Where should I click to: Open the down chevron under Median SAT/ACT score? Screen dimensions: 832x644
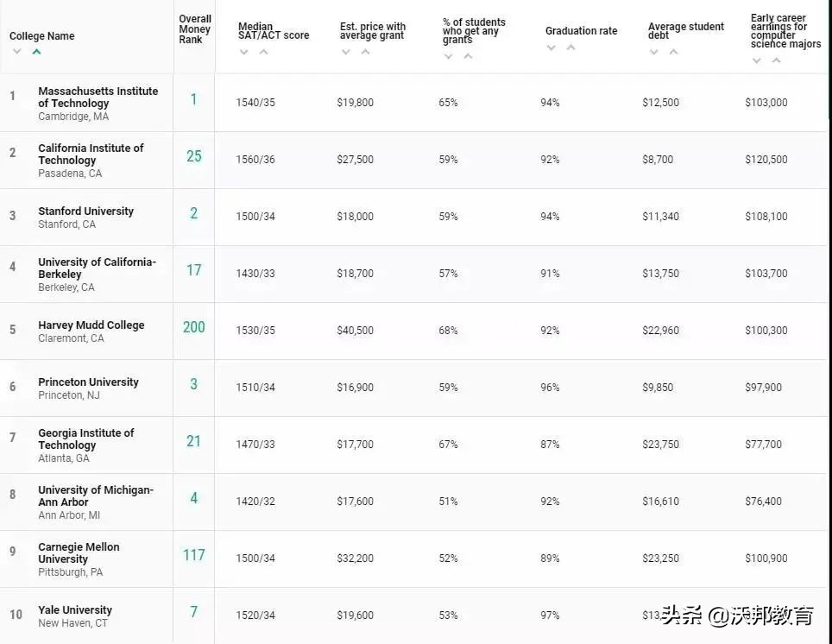[x=244, y=54]
